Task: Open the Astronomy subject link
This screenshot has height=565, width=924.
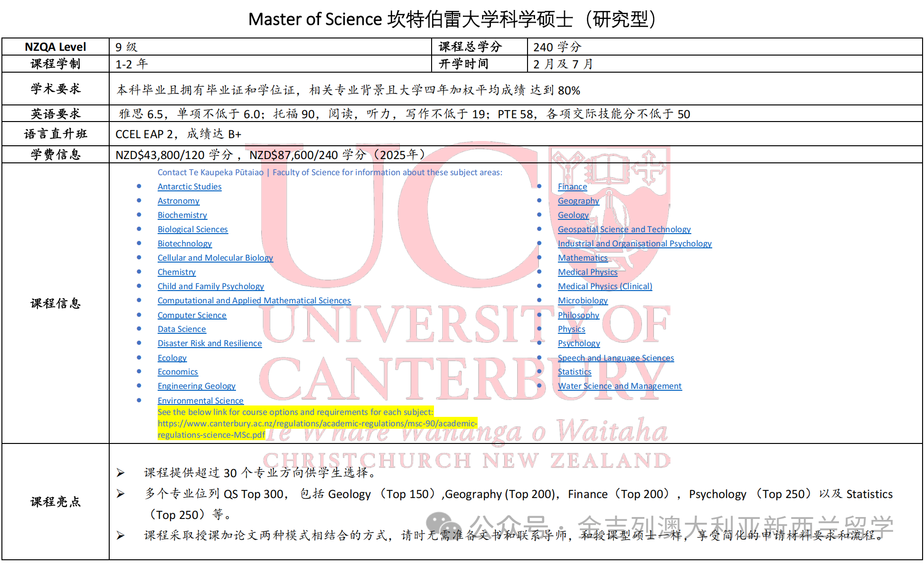Action: [179, 201]
